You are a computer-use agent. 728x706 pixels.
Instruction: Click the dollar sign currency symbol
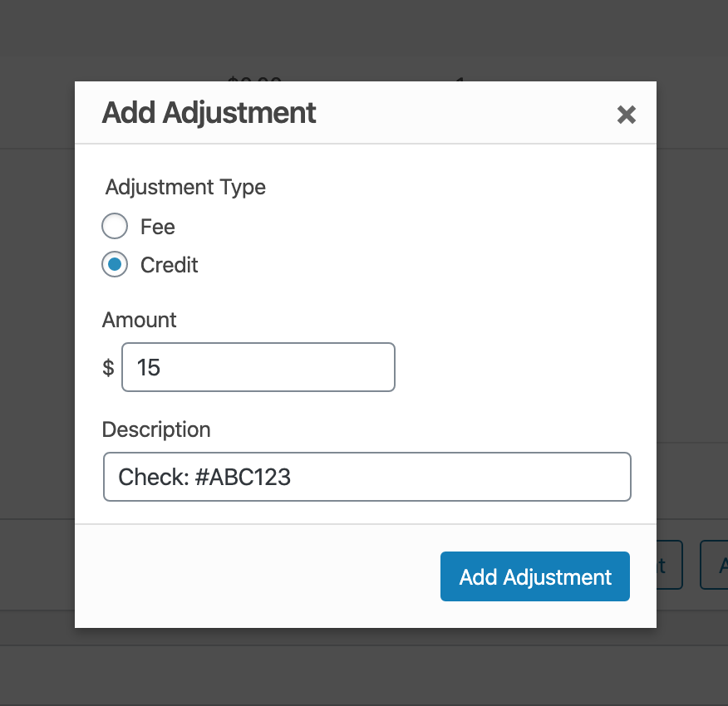(108, 368)
